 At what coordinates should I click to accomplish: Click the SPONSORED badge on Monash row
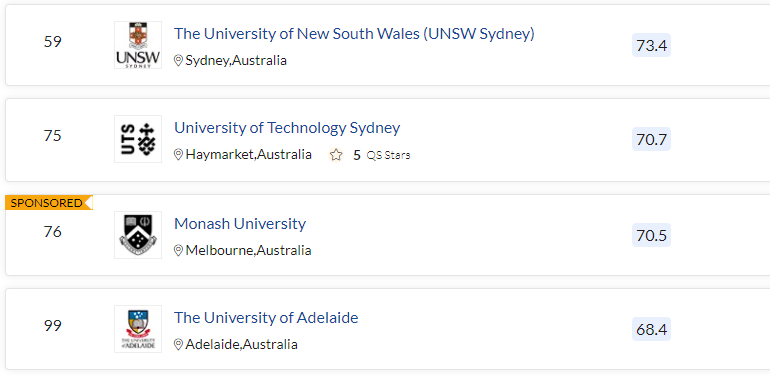click(49, 203)
